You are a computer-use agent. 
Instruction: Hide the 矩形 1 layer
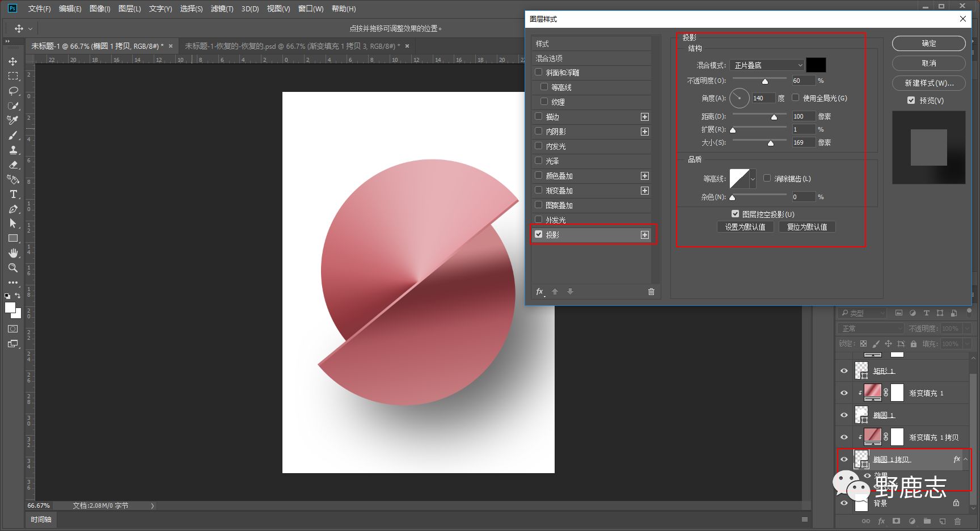844,371
